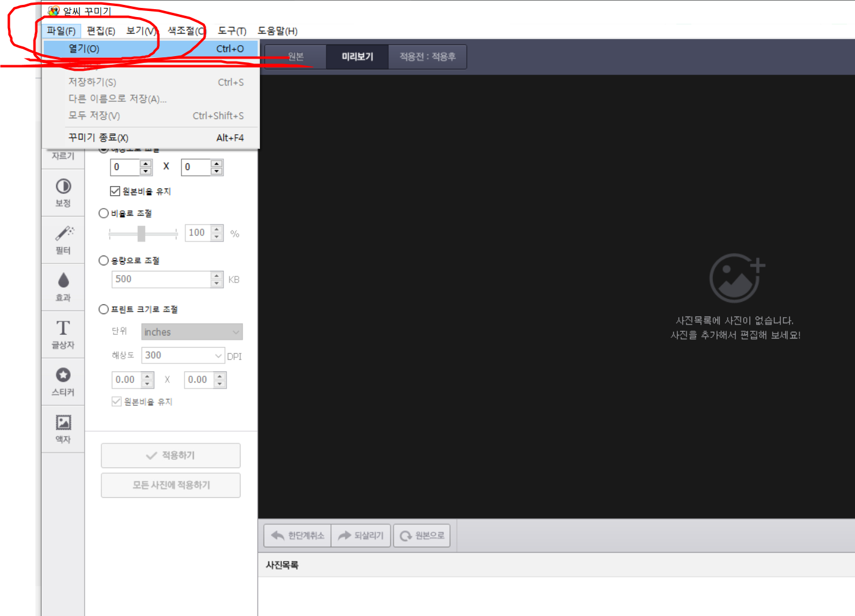This screenshot has width=855, height=616.
Task: Open the 보기(V) menu
Action: pyautogui.click(x=142, y=31)
